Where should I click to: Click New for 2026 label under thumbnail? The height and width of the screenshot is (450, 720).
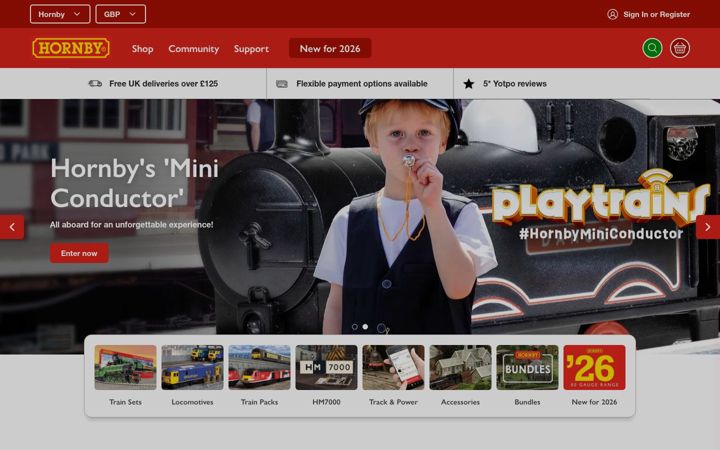(x=595, y=402)
